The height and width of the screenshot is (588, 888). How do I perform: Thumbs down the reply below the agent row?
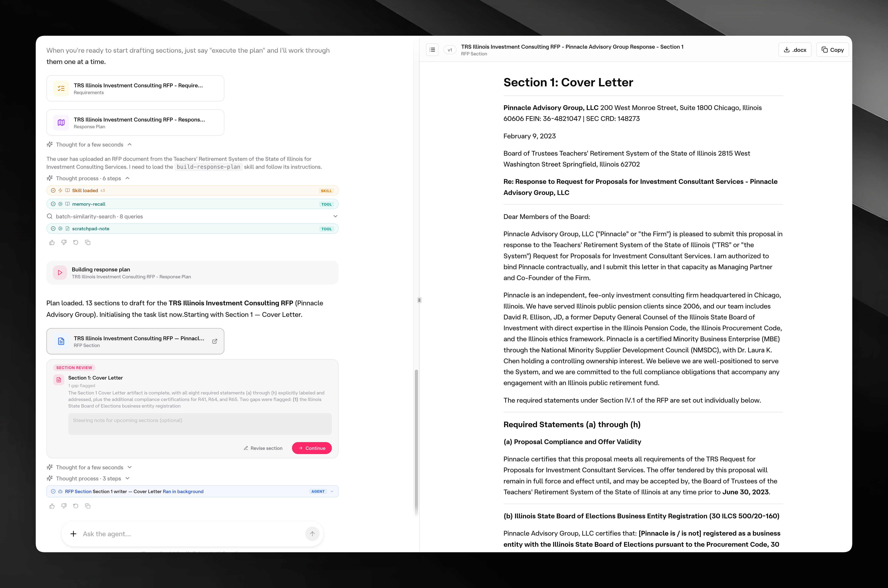[64, 506]
